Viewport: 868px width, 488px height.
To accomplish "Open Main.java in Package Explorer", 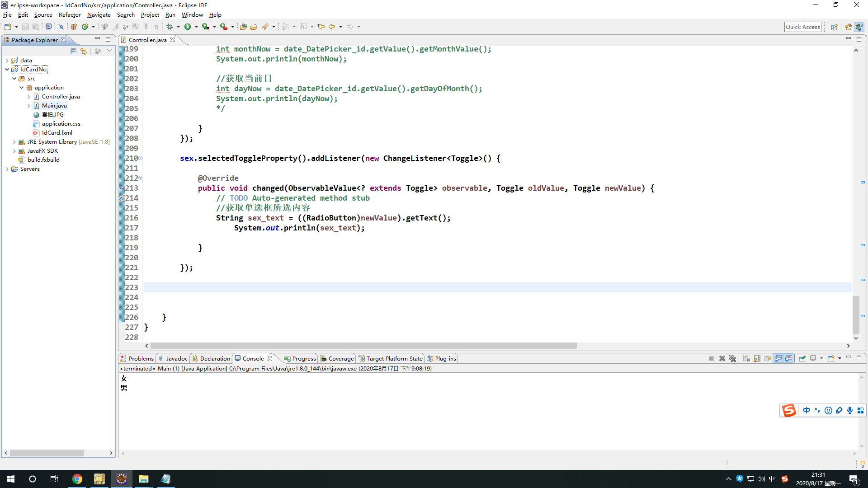I will tap(54, 105).
